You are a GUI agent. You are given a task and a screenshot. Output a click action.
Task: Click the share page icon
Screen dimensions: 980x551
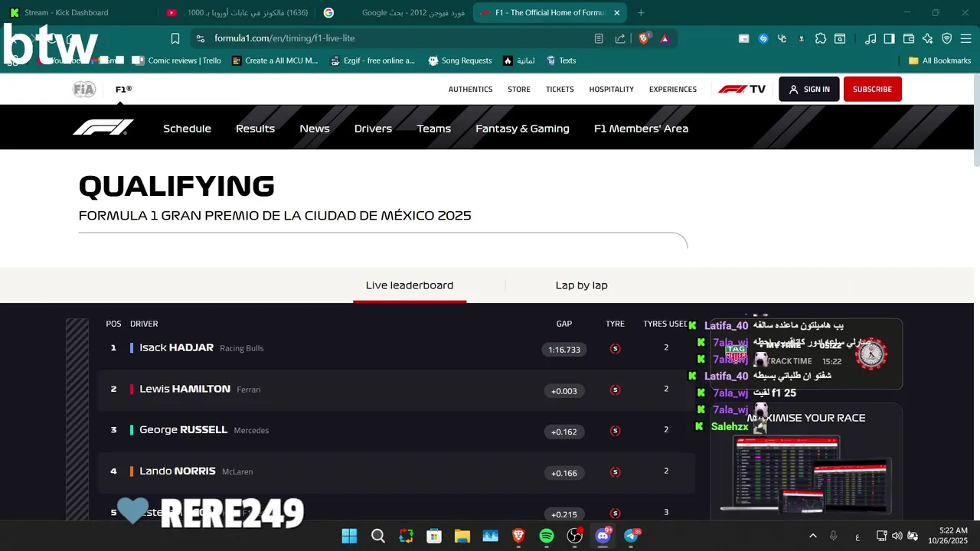point(620,38)
